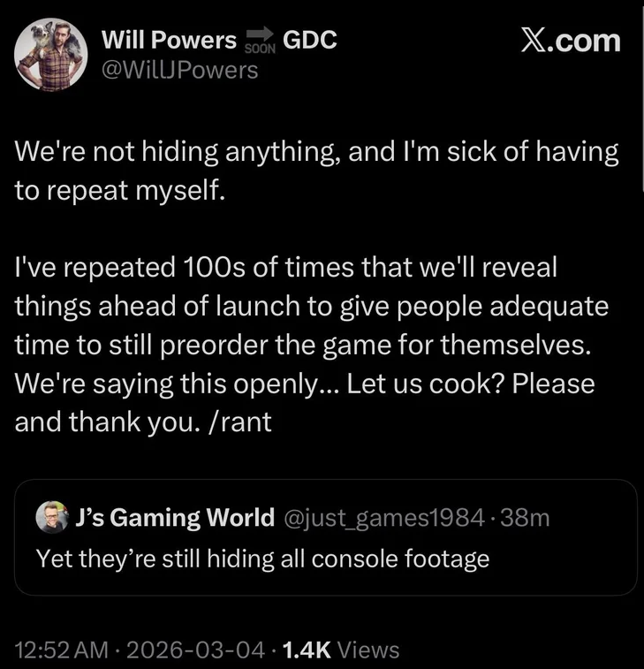Open the @just_games1984 handle
The image size is (644, 669).
pos(386,518)
